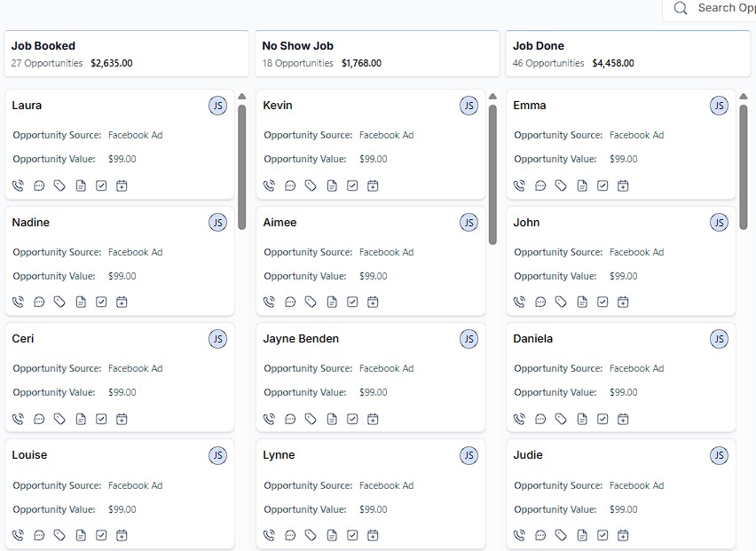The height and width of the screenshot is (551, 756).
Task: Open the Emma opportunity name
Action: (530, 106)
